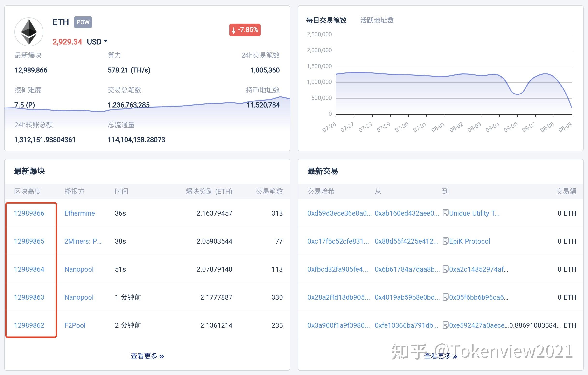Click 查看更多 under latest blocks

[147, 356]
